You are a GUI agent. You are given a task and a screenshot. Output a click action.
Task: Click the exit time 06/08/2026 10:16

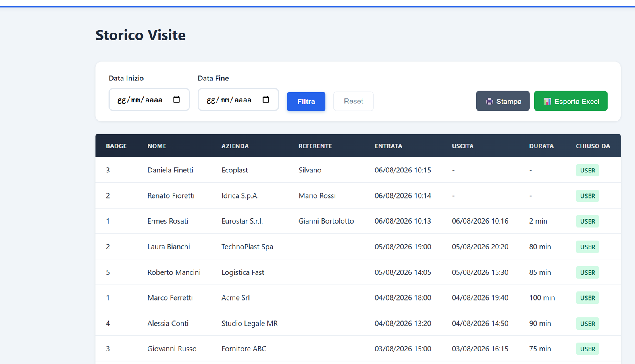pos(480,221)
